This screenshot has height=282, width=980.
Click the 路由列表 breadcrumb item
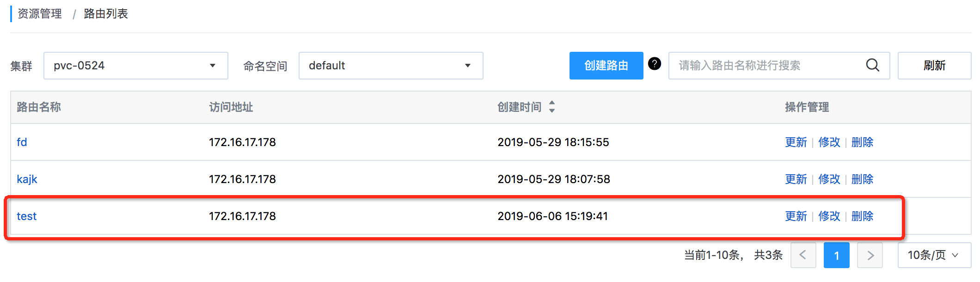[105, 14]
